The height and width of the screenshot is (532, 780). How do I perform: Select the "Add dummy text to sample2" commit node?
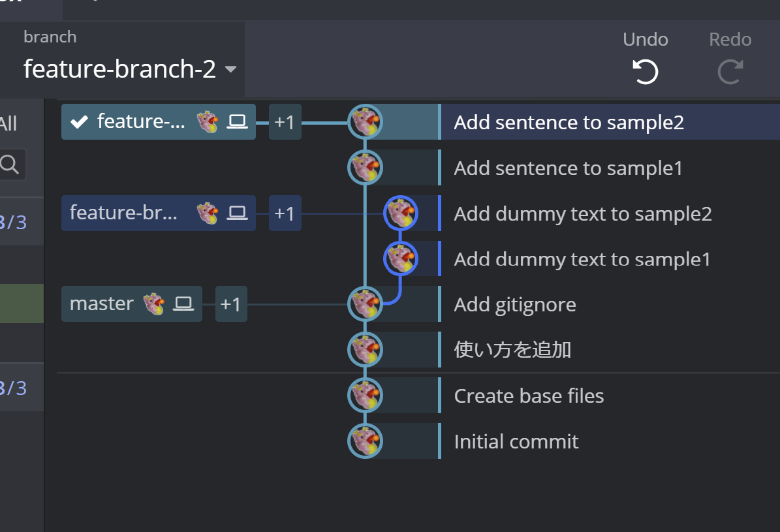click(x=401, y=213)
